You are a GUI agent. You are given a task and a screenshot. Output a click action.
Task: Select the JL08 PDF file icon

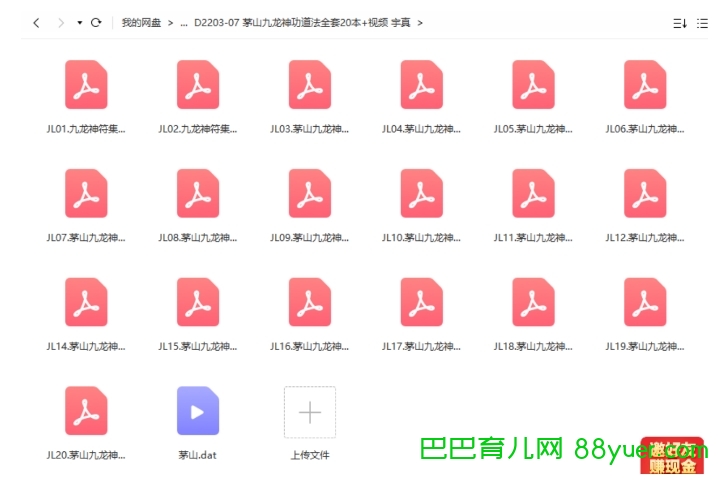click(198, 193)
